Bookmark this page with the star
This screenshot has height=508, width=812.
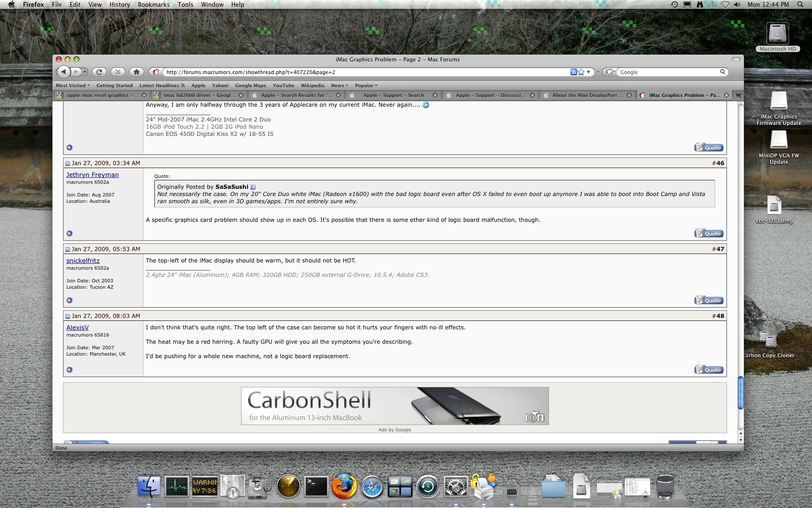581,72
